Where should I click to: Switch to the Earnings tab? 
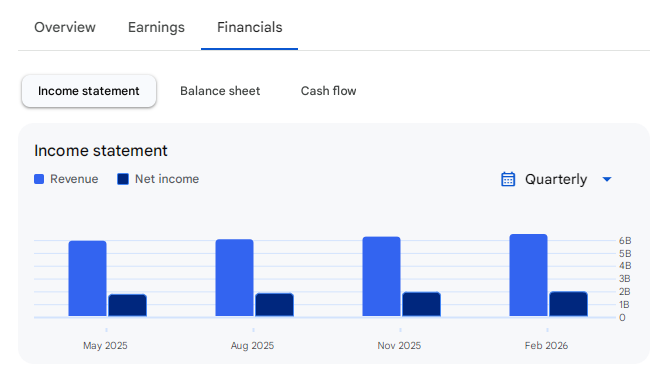click(156, 27)
